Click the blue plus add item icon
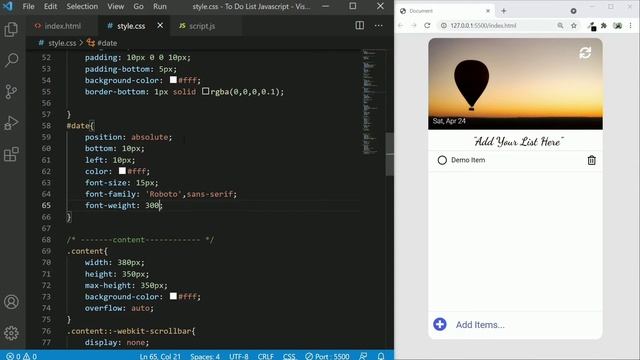The height and width of the screenshot is (360, 640). click(x=440, y=324)
